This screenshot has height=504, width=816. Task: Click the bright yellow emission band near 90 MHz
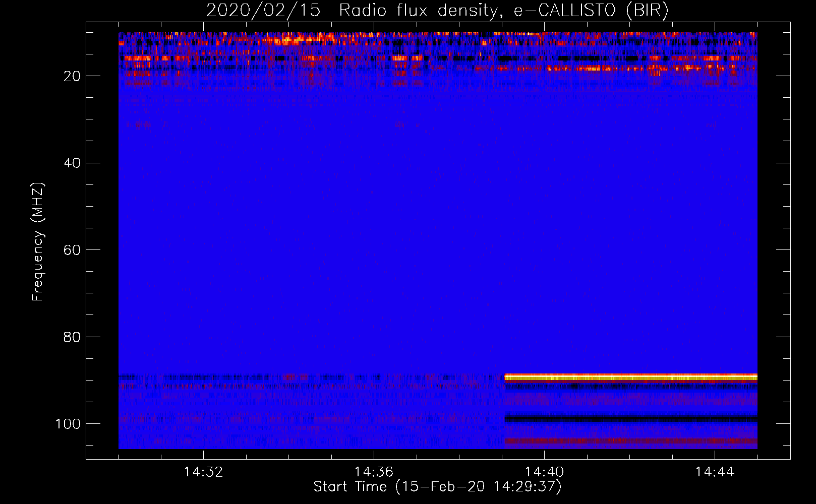click(x=631, y=377)
